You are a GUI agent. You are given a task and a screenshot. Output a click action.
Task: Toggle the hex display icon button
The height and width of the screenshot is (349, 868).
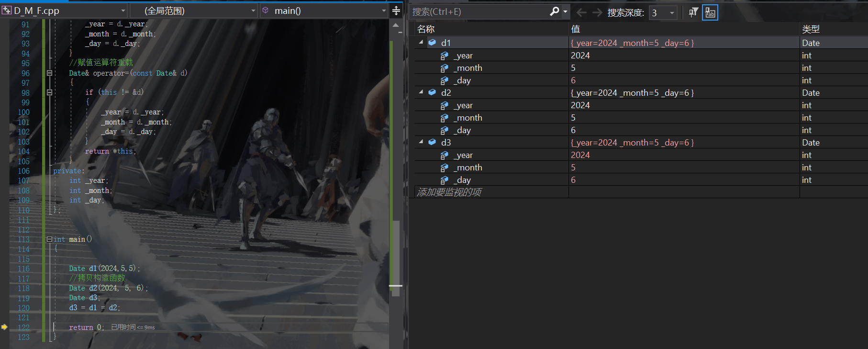(710, 12)
